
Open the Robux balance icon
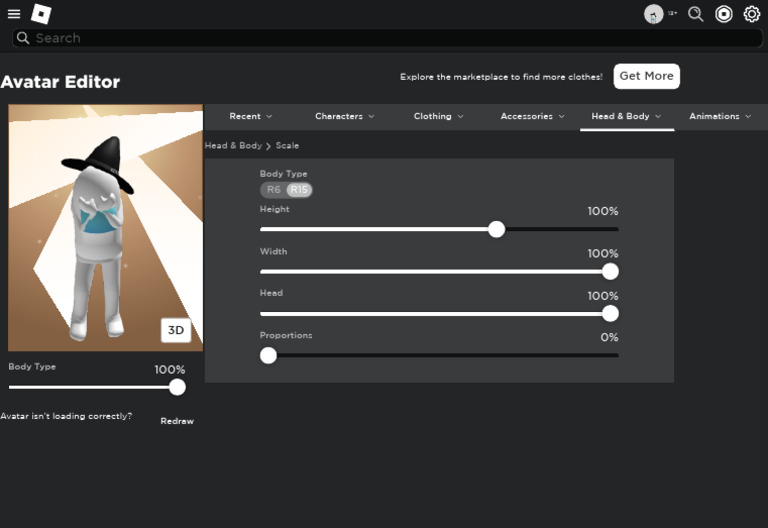point(724,14)
